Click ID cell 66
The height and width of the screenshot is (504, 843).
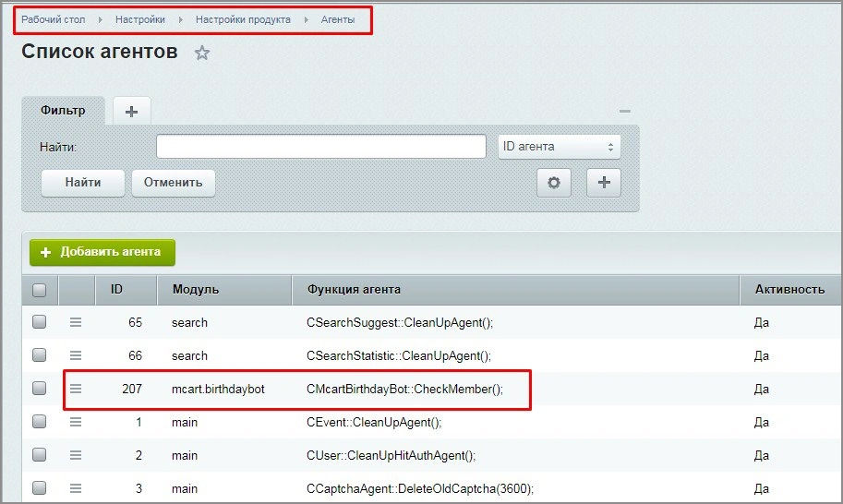135,355
